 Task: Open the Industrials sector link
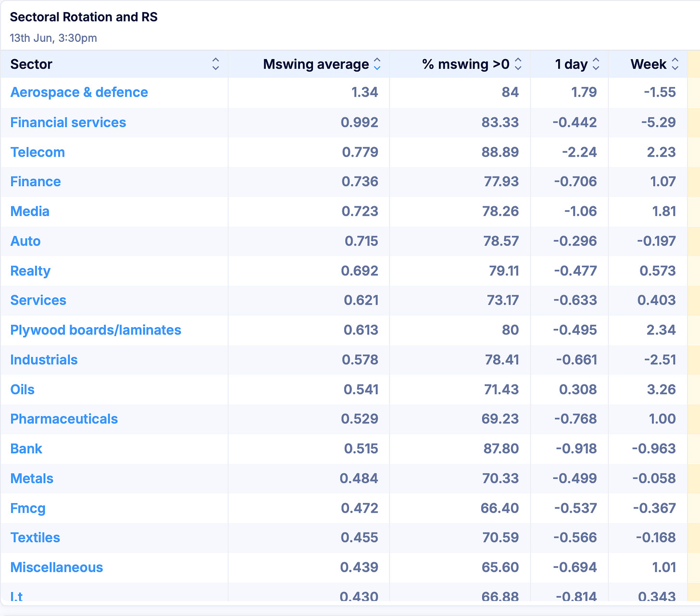tap(44, 360)
